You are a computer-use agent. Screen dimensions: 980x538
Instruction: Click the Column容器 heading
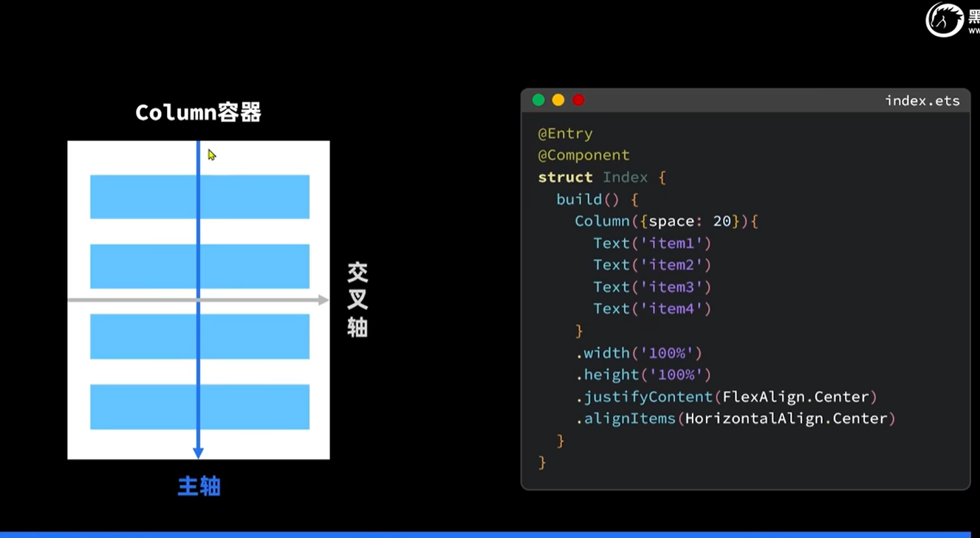click(198, 113)
